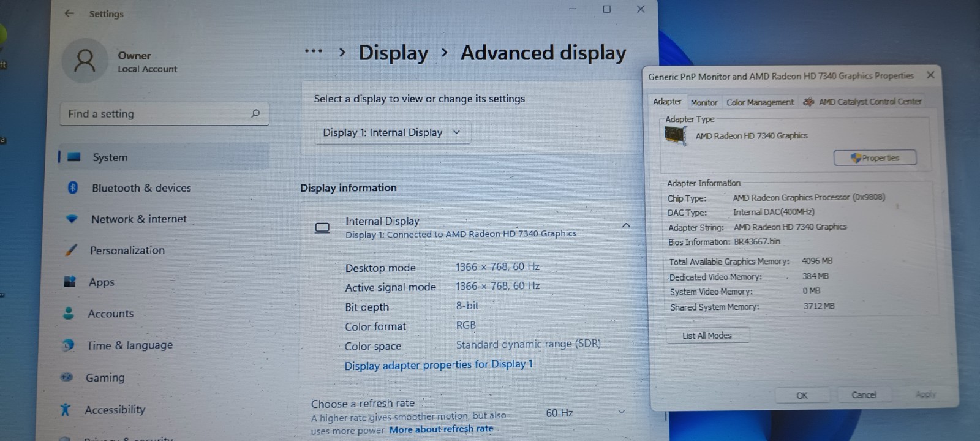Click Display breadcrumb link
Image resolution: width=980 pixels, height=441 pixels.
click(393, 53)
